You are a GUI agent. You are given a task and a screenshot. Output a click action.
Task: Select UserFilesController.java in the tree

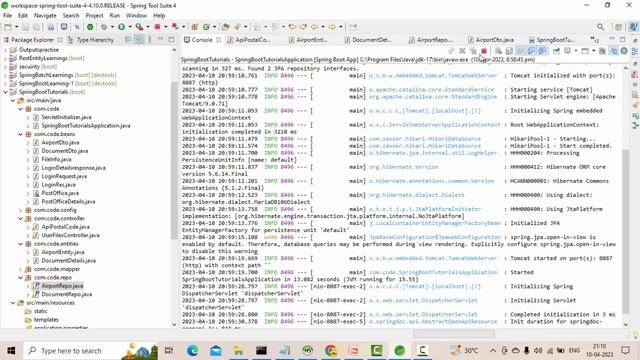point(70,235)
